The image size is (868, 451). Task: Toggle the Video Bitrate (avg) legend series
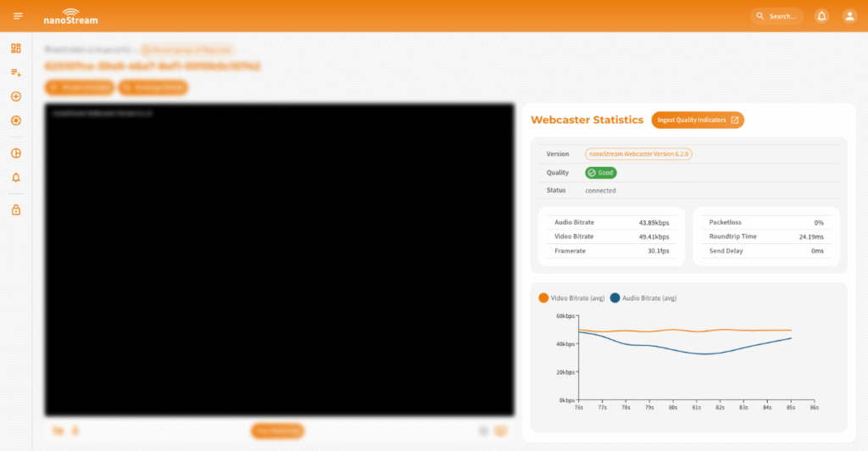[571, 298]
